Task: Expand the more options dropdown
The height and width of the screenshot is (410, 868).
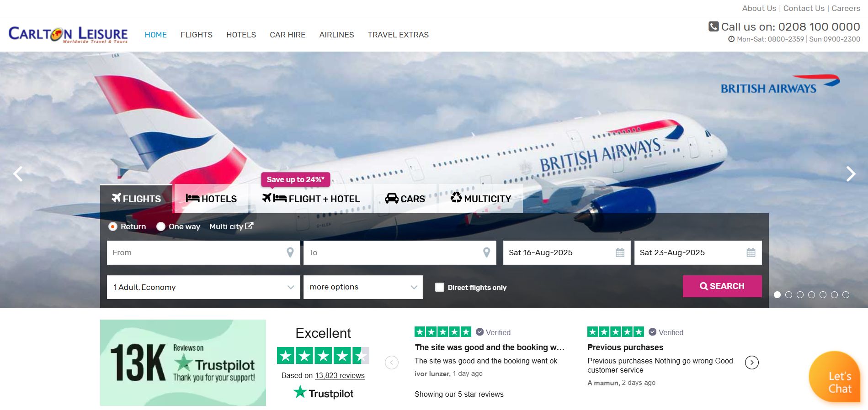Action: 363,287
